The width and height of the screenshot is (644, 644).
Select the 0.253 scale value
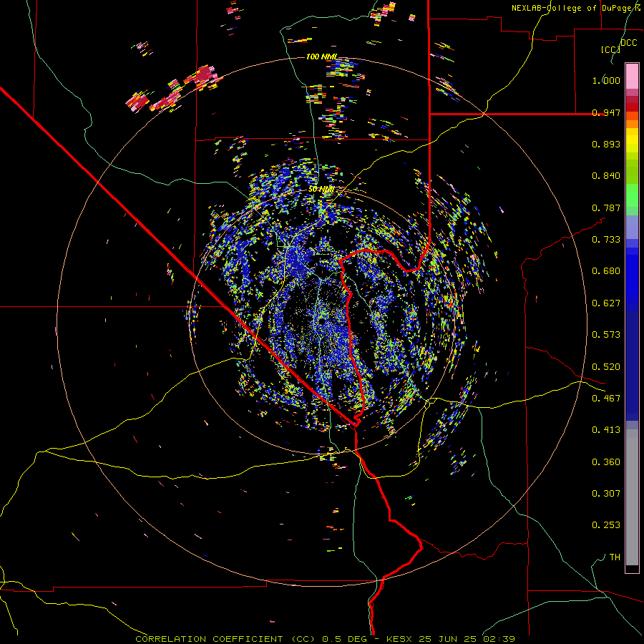click(606, 525)
